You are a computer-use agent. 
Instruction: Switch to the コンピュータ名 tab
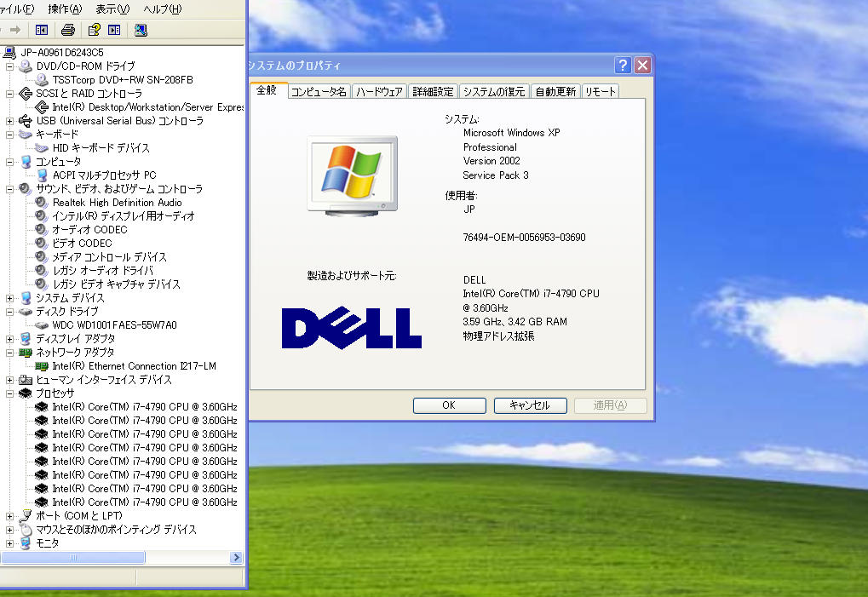319,91
